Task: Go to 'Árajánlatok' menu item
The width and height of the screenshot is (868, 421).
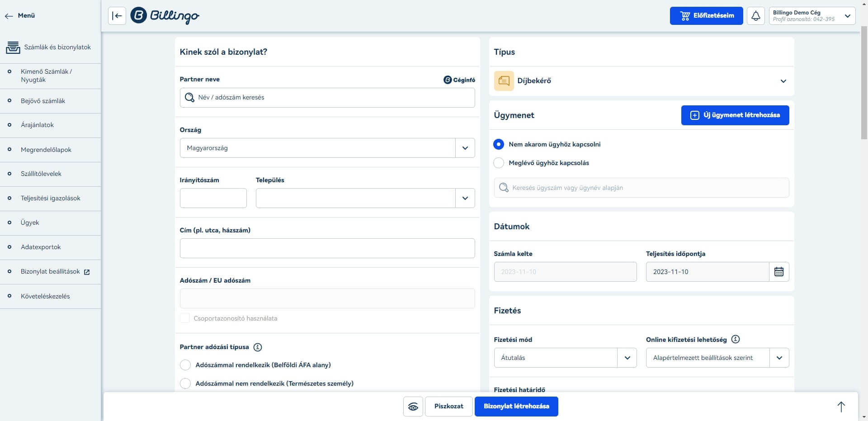Action: 37,125
